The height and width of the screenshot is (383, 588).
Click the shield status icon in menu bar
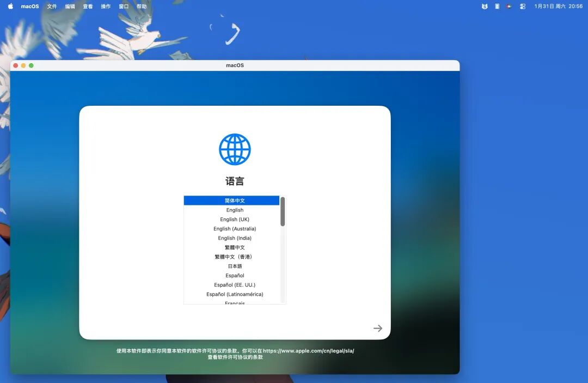point(484,6)
